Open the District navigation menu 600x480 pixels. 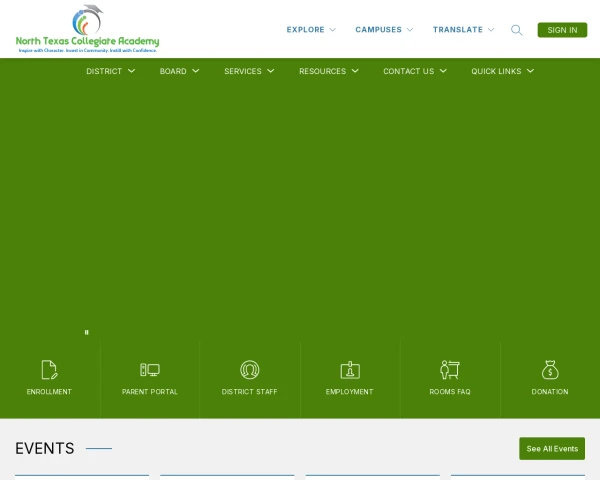(x=110, y=71)
